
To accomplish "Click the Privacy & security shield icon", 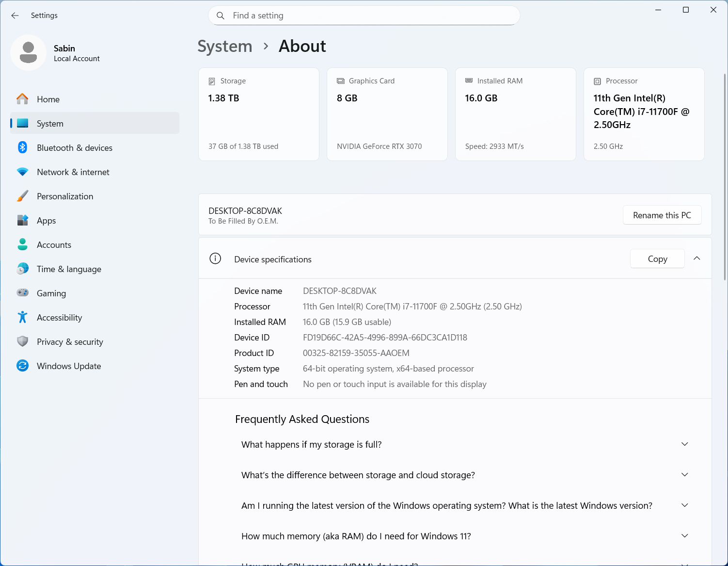I will (22, 341).
